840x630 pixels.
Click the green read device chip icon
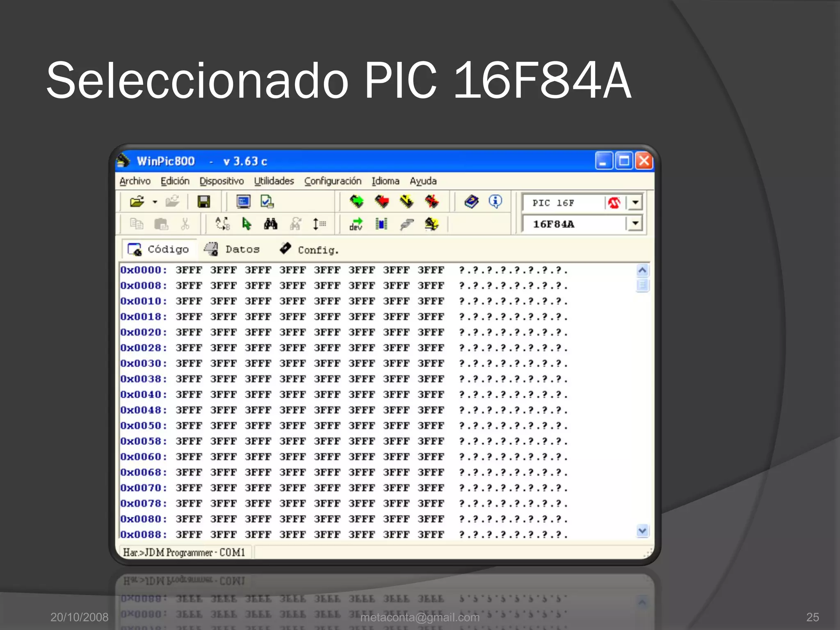pyautogui.click(x=356, y=201)
